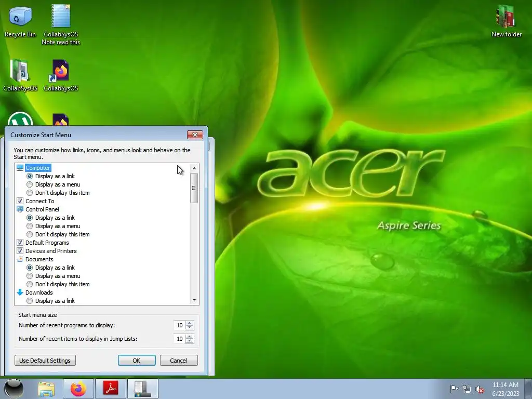Select the Computer item in the list
The image size is (532, 399).
[38, 168]
